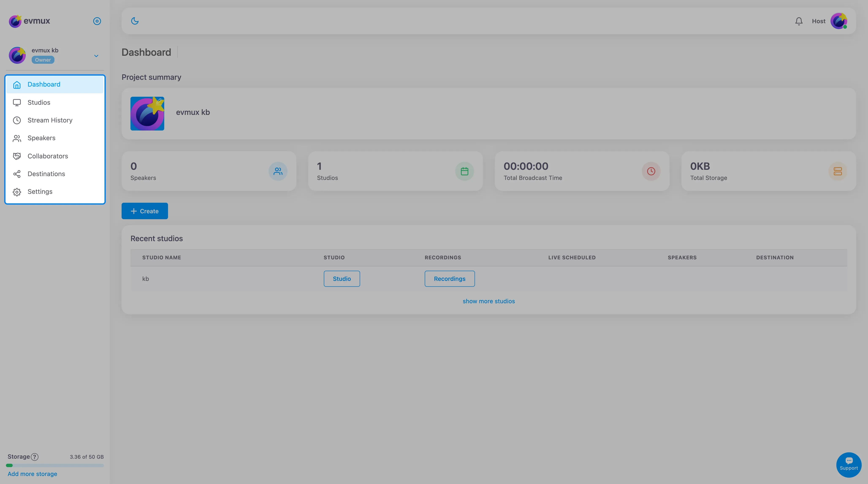Click the kb studio name cell
The height and width of the screenshot is (484, 868).
[x=146, y=279]
